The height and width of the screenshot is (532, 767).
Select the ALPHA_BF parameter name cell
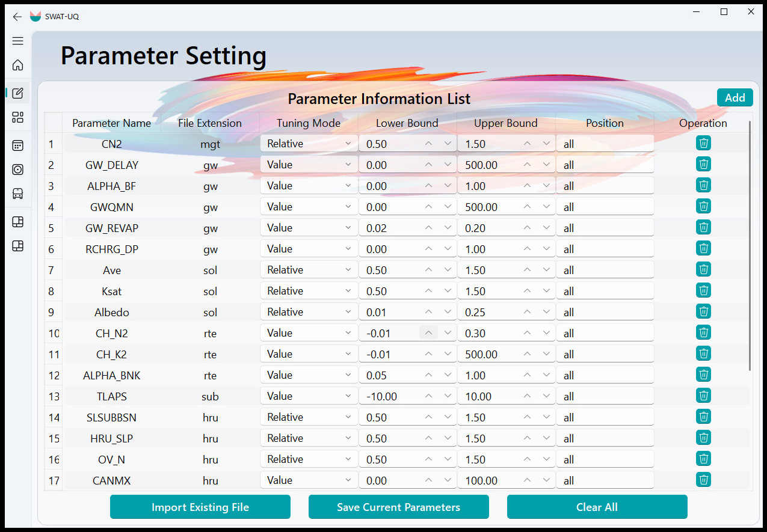coord(111,186)
